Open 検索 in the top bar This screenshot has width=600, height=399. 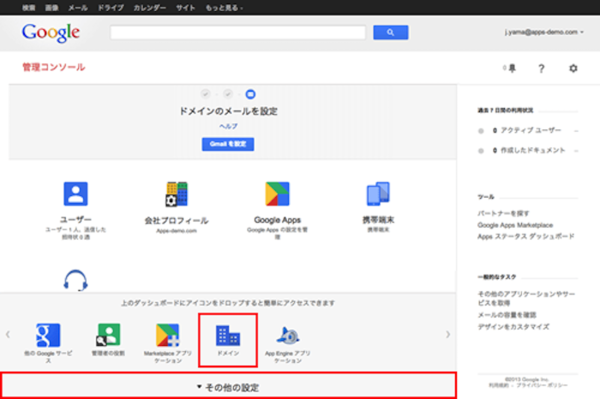[29, 8]
